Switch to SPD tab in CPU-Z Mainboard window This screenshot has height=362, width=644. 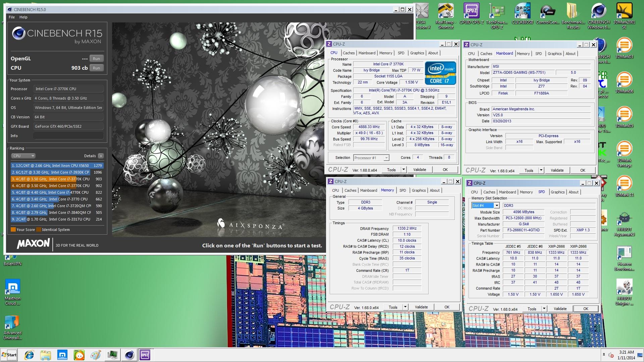(x=538, y=54)
